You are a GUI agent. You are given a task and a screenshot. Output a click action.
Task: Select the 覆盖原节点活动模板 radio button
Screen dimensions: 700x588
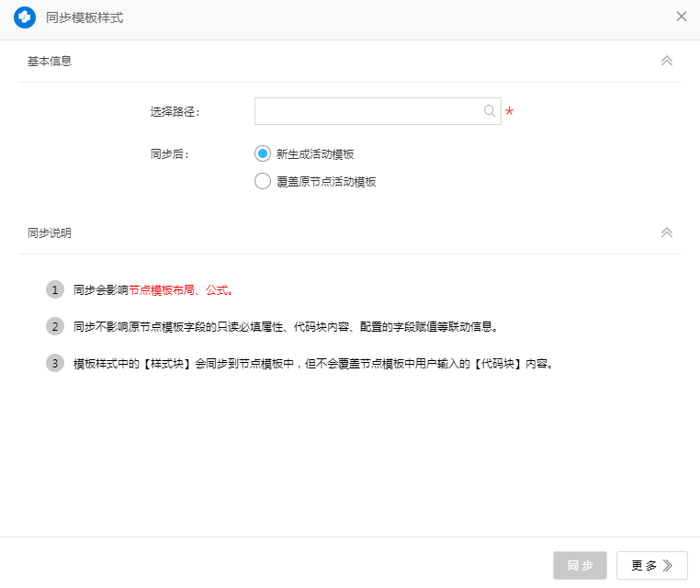point(263,181)
